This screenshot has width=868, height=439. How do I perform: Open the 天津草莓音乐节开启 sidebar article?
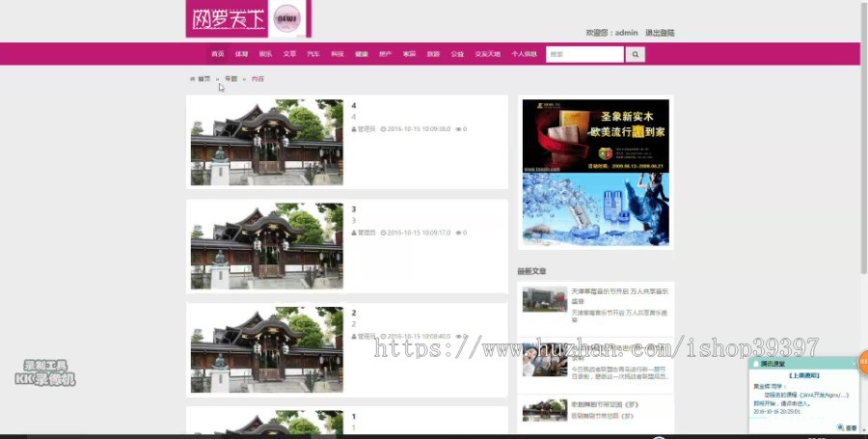[620, 295]
